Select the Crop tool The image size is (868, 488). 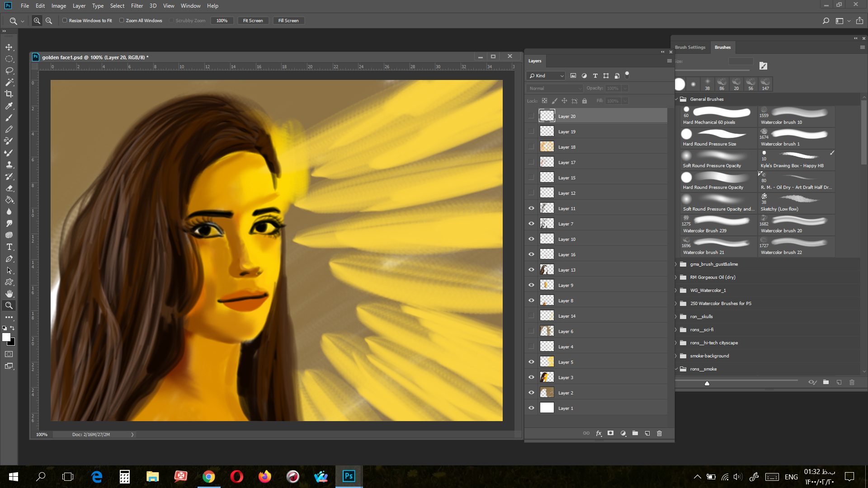pos(9,94)
